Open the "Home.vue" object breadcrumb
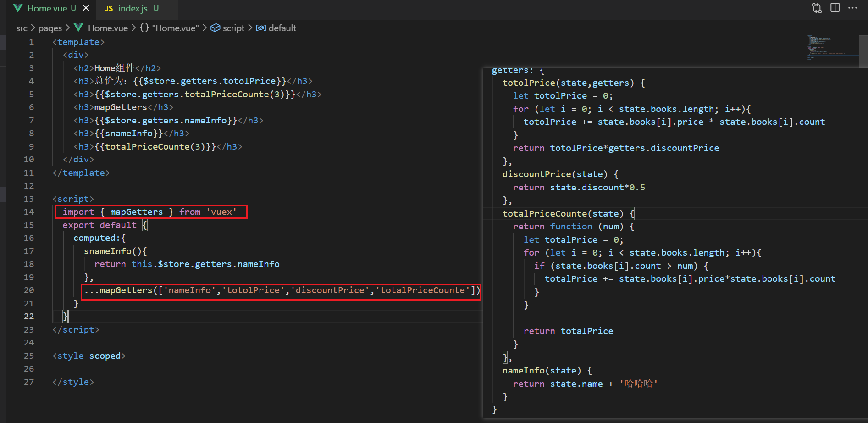Viewport: 868px width, 423px height. tap(176, 28)
